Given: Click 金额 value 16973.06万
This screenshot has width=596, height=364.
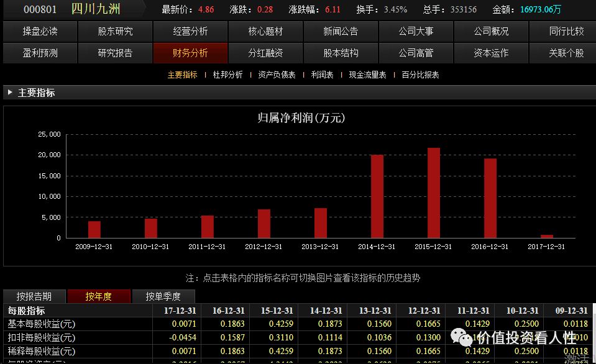Looking at the screenshot, I should [x=541, y=9].
